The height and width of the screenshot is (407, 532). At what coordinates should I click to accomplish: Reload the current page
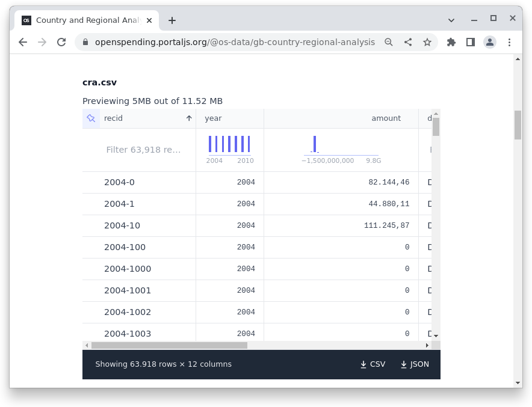pos(61,42)
